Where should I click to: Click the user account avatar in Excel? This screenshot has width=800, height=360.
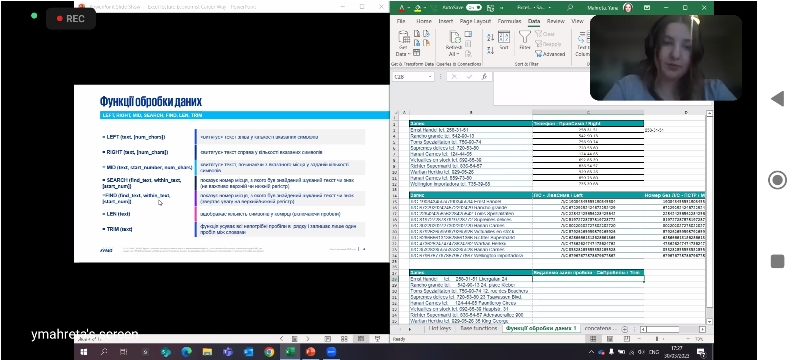[628, 8]
